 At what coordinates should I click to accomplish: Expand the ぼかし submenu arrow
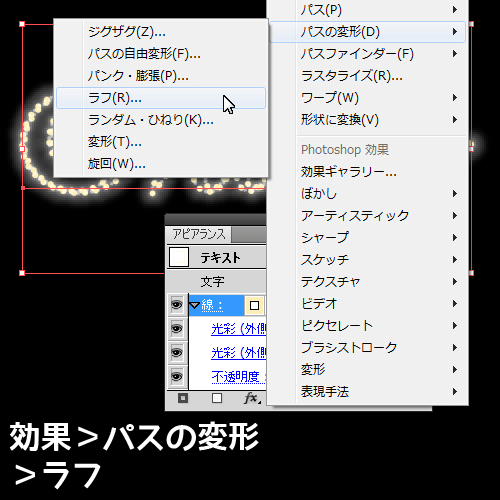455,193
